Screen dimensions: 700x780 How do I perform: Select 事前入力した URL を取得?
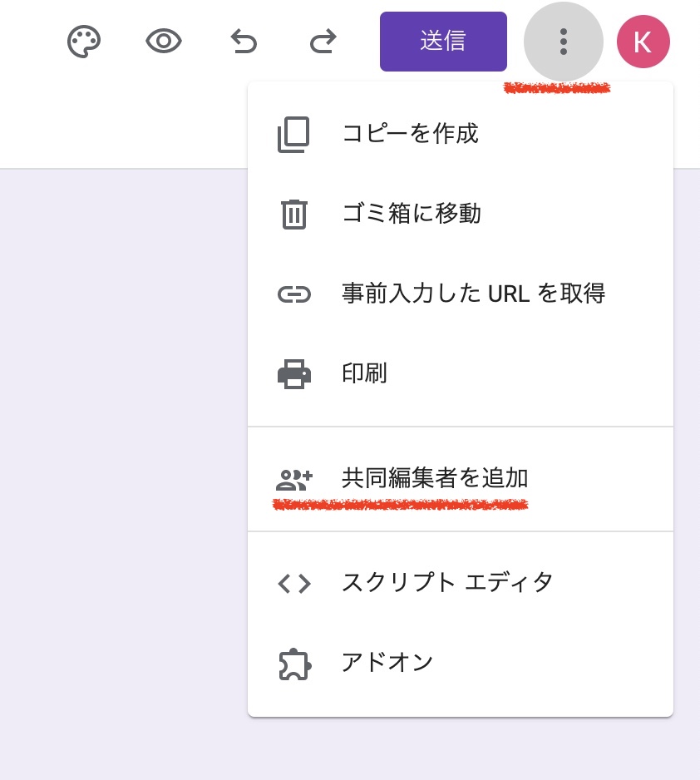tap(473, 294)
